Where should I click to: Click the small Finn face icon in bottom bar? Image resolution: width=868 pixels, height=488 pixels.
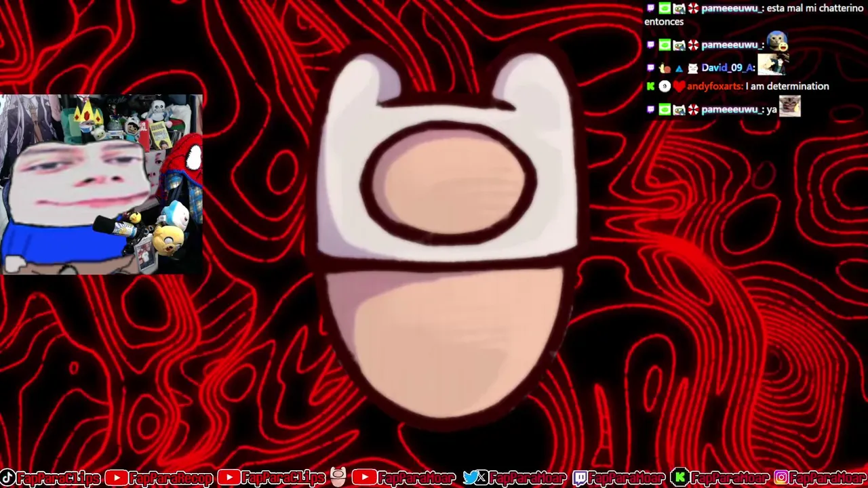coord(338,477)
